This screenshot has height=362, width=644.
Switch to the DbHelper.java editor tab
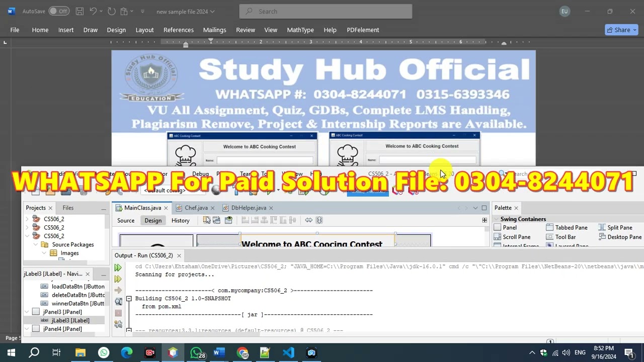click(249, 208)
